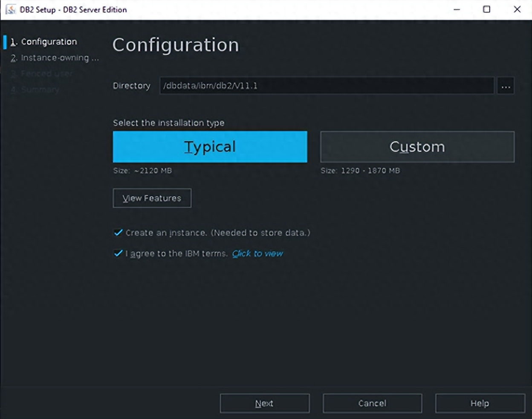Uncheck I agree to the IBM terms
This screenshot has height=419, width=532.
(x=118, y=253)
